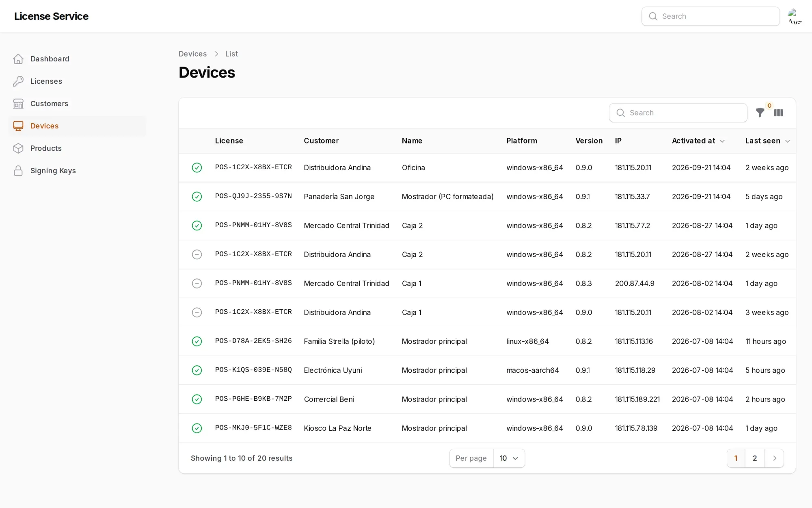The height and width of the screenshot is (508, 812).
Task: Click the Dashboard home icon
Action: (x=18, y=59)
